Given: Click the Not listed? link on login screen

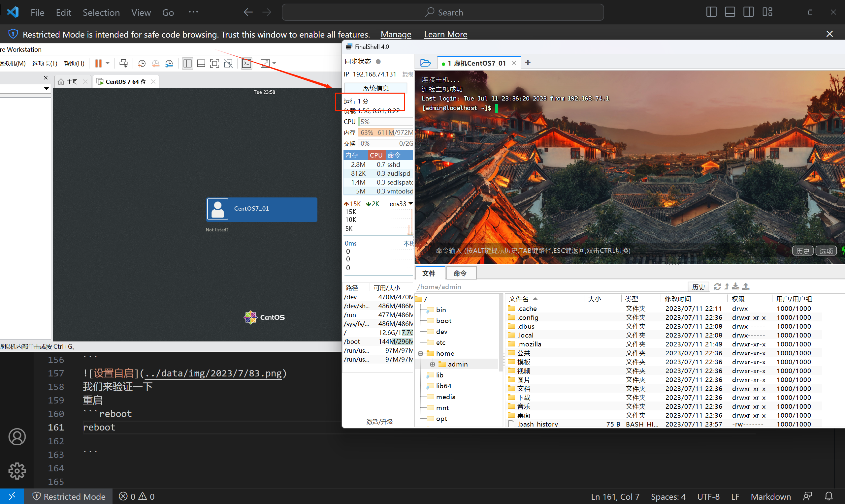Looking at the screenshot, I should (217, 230).
